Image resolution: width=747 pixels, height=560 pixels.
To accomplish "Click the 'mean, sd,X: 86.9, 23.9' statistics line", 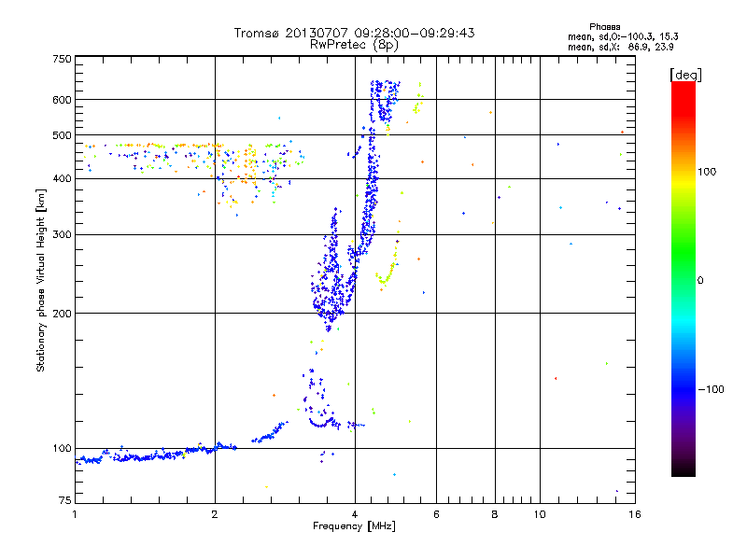I will 620,47.
